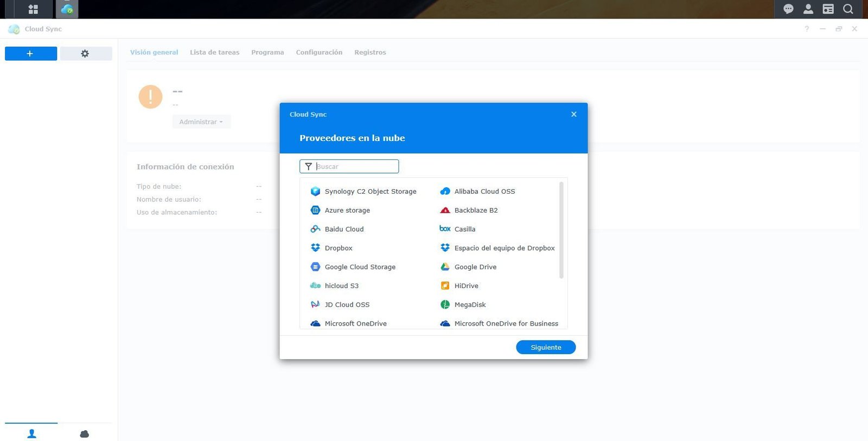Choose the Alibaba Cloud OSS icon
The image size is (868, 441).
(x=445, y=191)
